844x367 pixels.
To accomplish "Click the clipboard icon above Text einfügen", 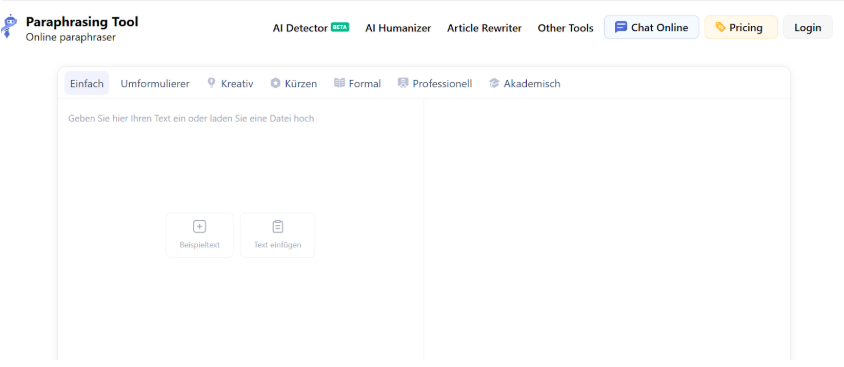I will [x=278, y=227].
